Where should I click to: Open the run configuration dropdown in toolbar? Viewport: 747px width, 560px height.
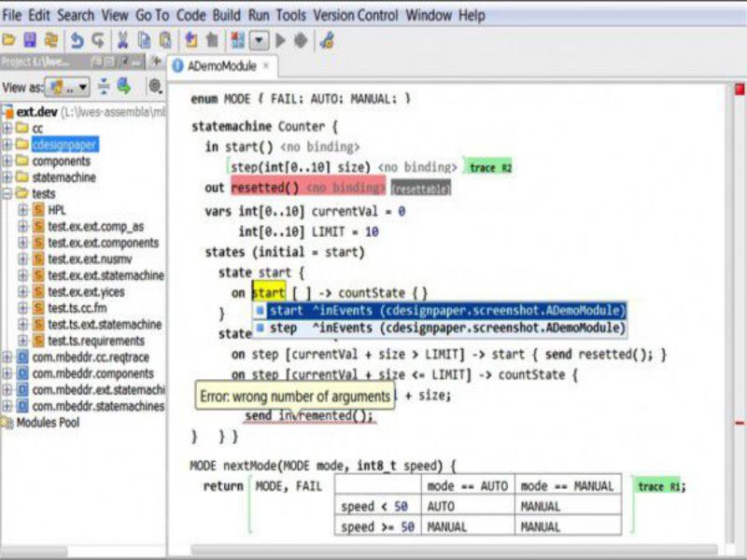[258, 40]
